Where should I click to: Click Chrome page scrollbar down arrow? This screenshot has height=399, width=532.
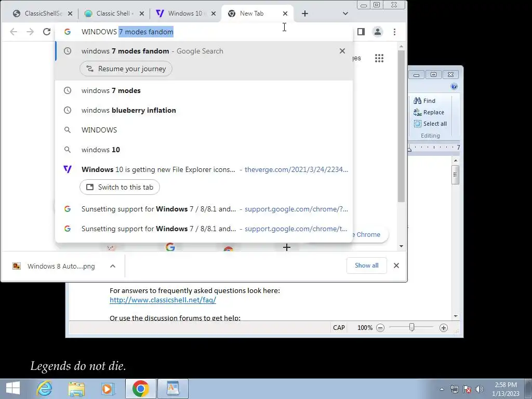tap(402, 246)
